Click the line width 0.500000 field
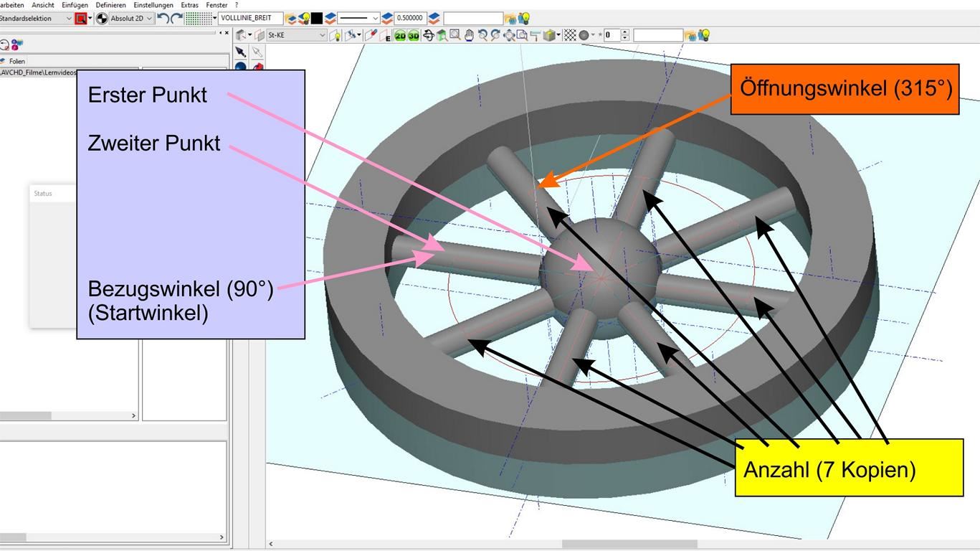Viewport: 980px width, 551px height. [409, 19]
